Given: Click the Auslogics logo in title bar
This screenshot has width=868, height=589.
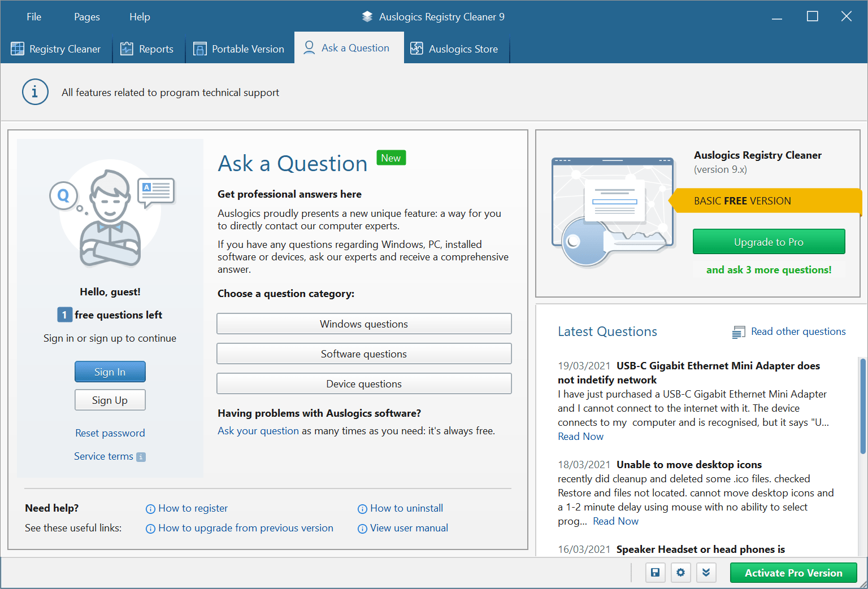Looking at the screenshot, I should 367,16.
